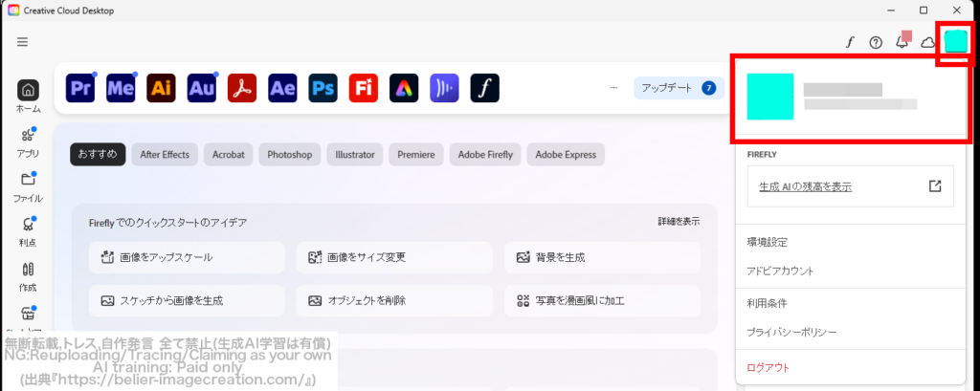Open ファイル in the sidebar
The height and width of the screenshot is (391, 980).
point(28,186)
